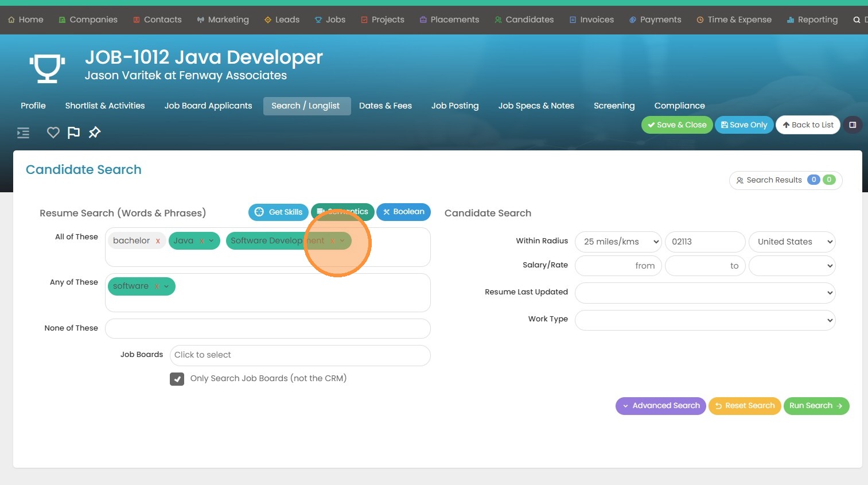Expand the Java tag dropdown chevron
The width and height of the screenshot is (868, 485).
pyautogui.click(x=211, y=241)
